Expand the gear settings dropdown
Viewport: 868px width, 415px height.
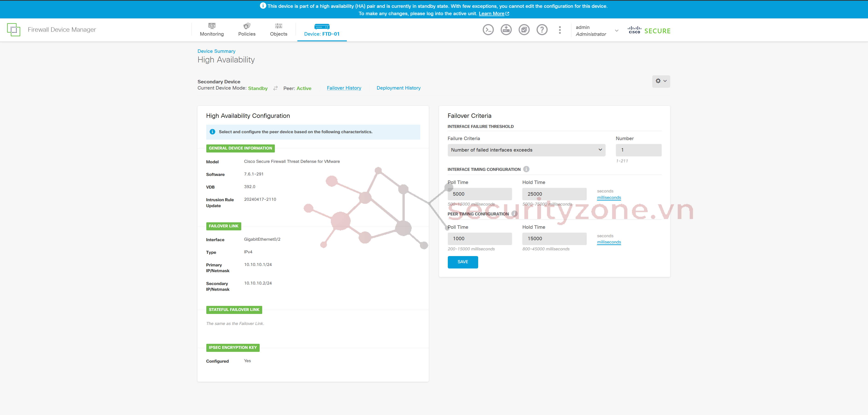coord(661,81)
